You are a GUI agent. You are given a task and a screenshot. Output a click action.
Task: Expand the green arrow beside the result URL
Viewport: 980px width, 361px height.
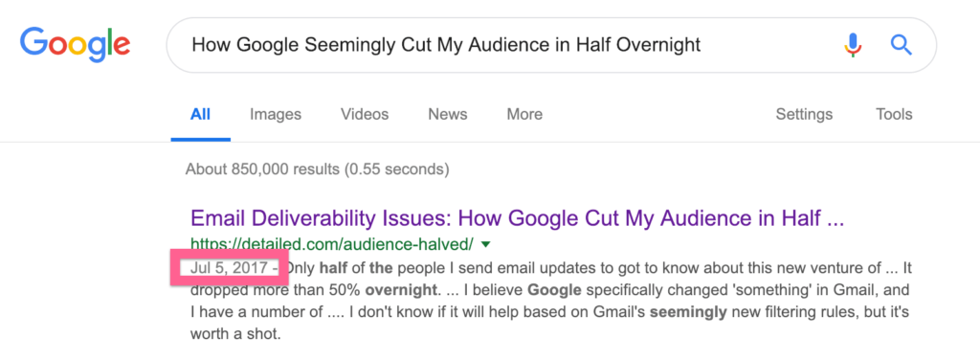(x=486, y=244)
